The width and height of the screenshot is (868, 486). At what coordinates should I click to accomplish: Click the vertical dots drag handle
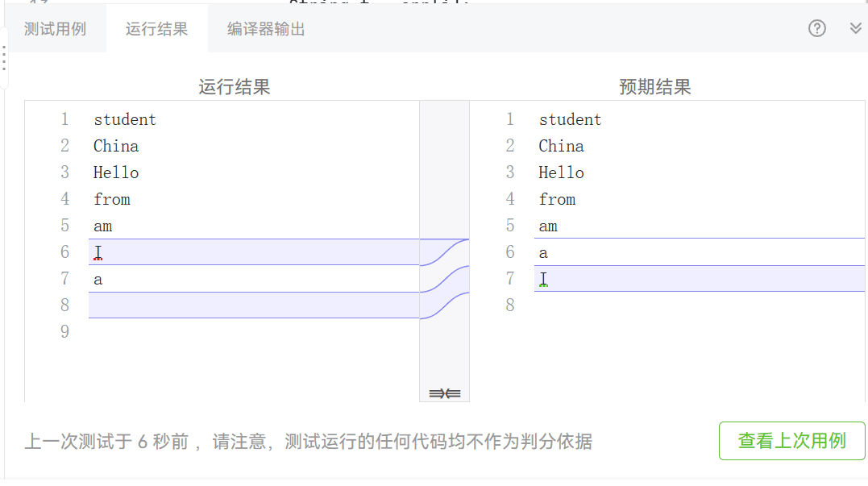4,58
